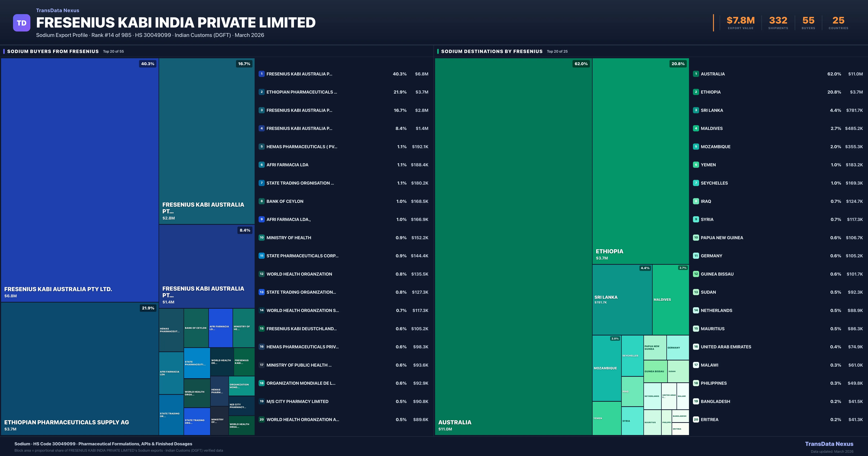Click rank badge 19 next to BANGLADESH
This screenshot has height=456, width=868.
696,401
